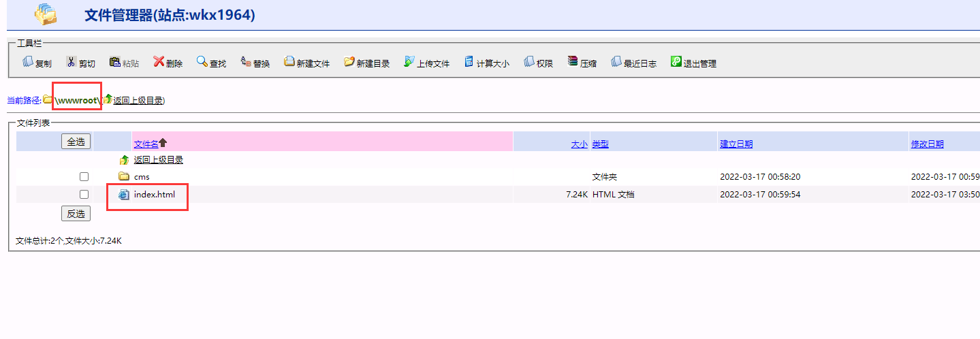Sort by 类型 column header
This screenshot has height=339, width=980.
[600, 144]
